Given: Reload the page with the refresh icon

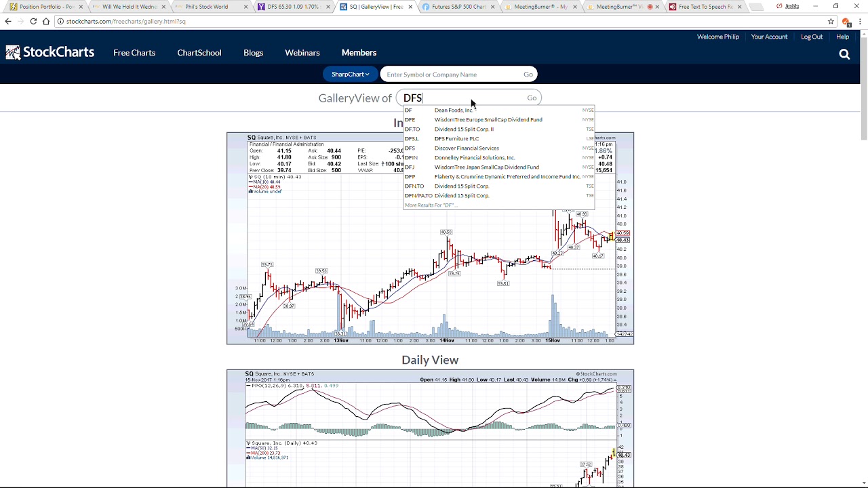Looking at the screenshot, I should pos(33,21).
